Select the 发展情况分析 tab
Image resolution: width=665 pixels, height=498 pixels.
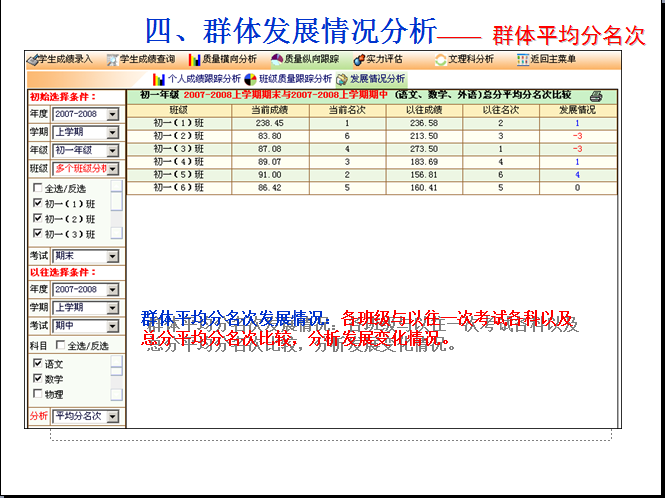371,78
